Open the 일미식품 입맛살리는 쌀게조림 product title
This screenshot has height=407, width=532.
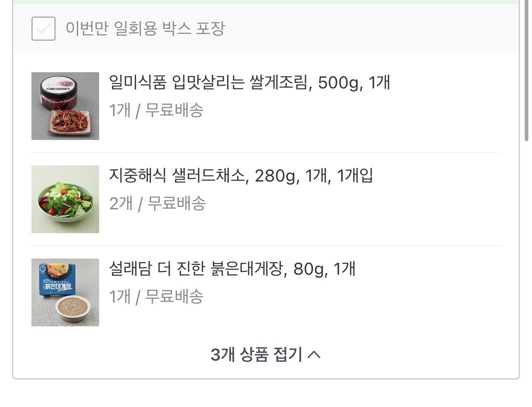(x=249, y=83)
